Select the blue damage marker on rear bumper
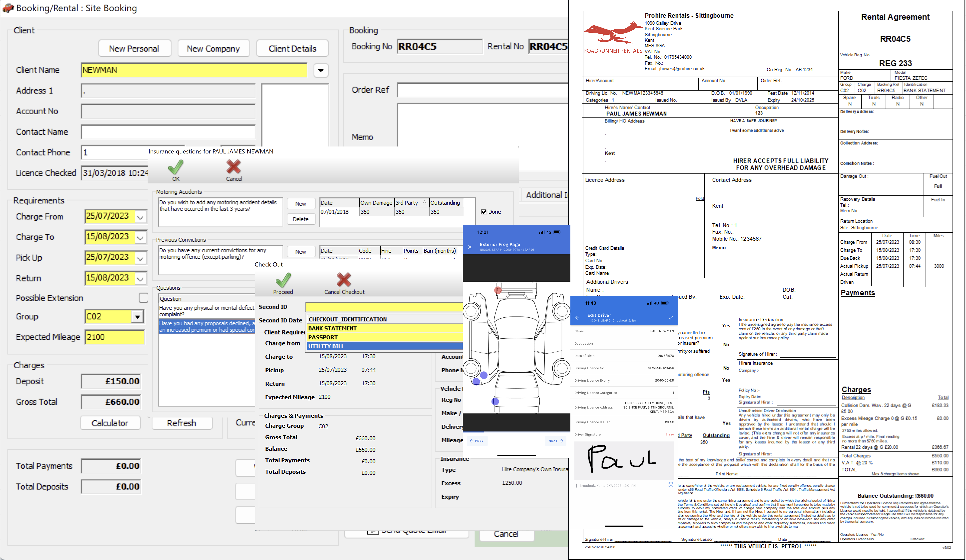Screen dimensions: 966x560 click(x=495, y=402)
